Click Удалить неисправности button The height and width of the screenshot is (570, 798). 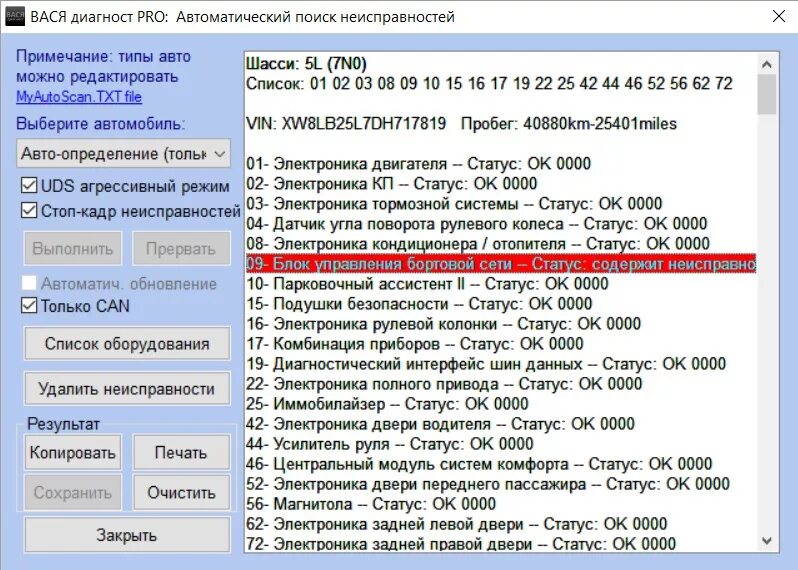[x=127, y=388]
